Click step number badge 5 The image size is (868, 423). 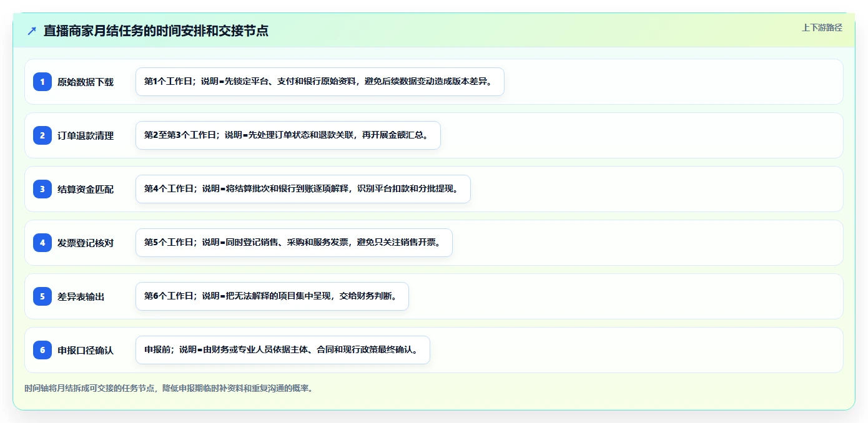[x=42, y=296]
